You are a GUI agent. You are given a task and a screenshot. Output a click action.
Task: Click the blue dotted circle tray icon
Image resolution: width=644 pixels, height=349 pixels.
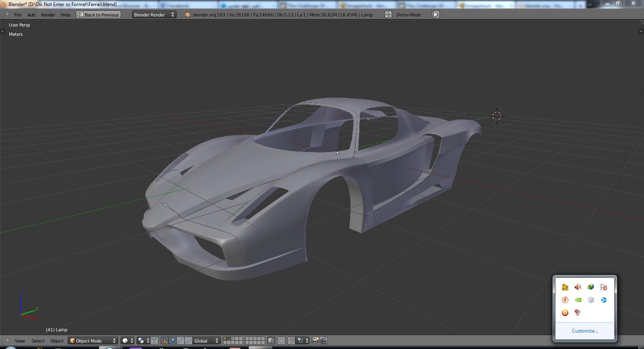603,300
